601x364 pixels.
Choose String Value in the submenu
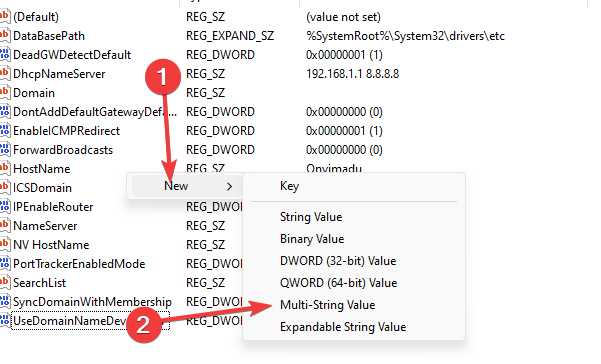(311, 217)
